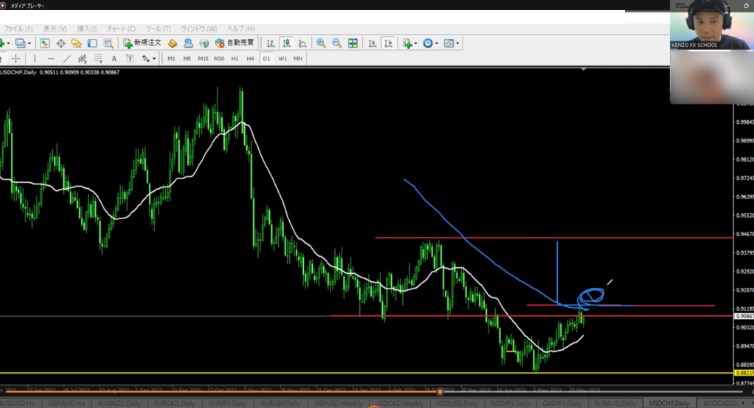754x408 pixels.
Task: Select the MN timeframe
Action: coord(298,58)
